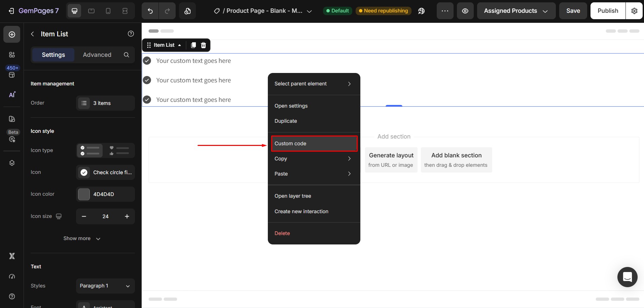Choose Delete in the context menu
This screenshot has height=308, width=644.
pos(314,233)
